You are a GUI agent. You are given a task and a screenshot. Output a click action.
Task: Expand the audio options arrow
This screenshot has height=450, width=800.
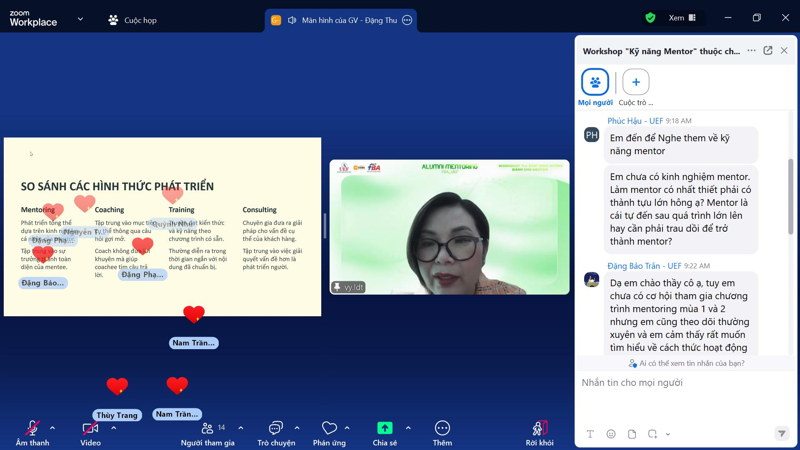[x=53, y=428]
